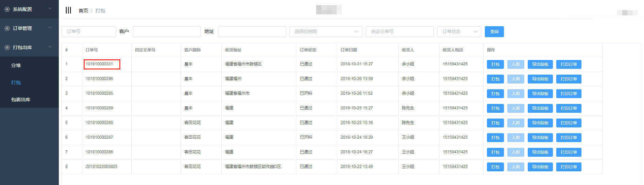Select the 打包 submenu item in sidebar
The height and width of the screenshot is (185, 644).
coord(16,82)
